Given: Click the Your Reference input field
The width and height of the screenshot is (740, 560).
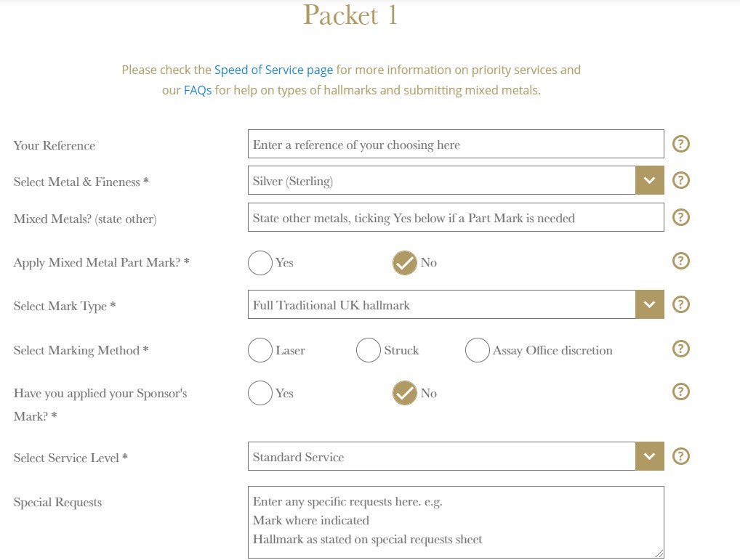Looking at the screenshot, I should tap(456, 144).
